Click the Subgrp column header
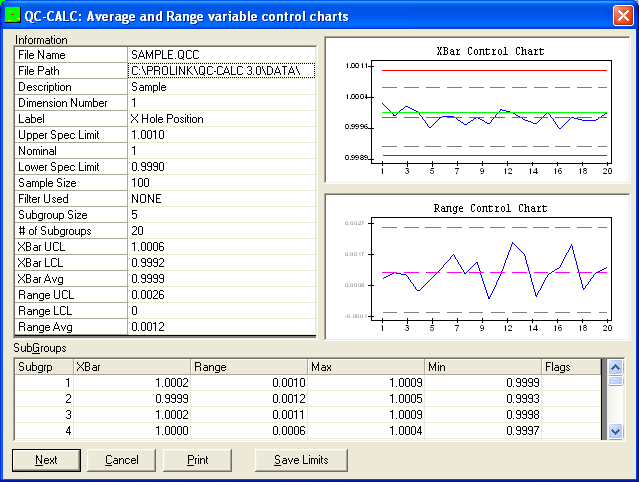639x482 pixels. (x=44, y=367)
